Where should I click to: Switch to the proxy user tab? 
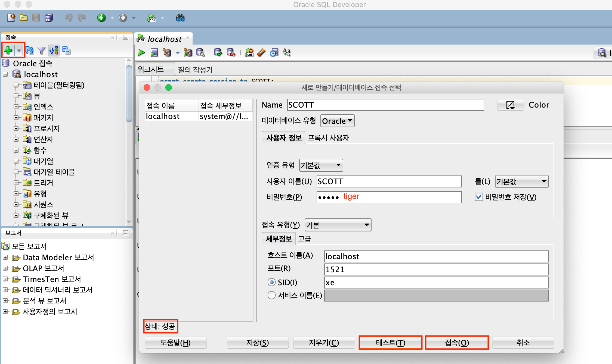click(328, 138)
